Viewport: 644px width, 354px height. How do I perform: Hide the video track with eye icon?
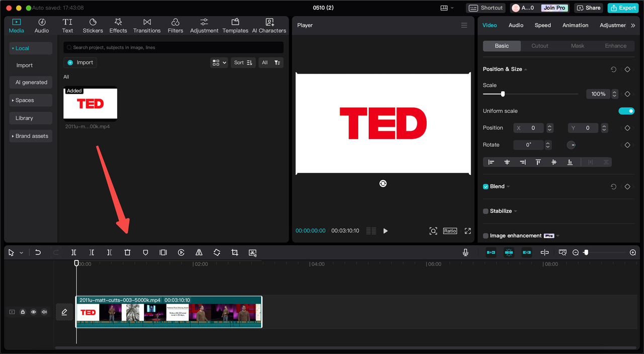pyautogui.click(x=33, y=312)
